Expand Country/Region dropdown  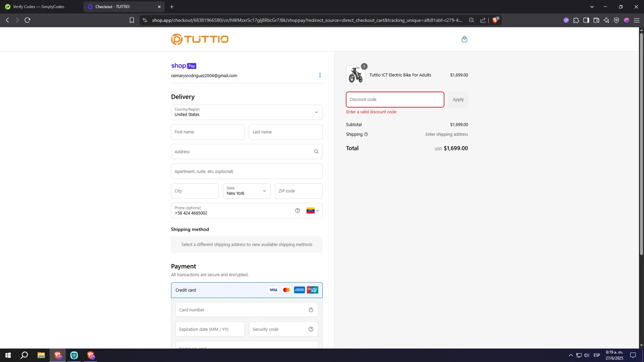pyautogui.click(x=247, y=112)
